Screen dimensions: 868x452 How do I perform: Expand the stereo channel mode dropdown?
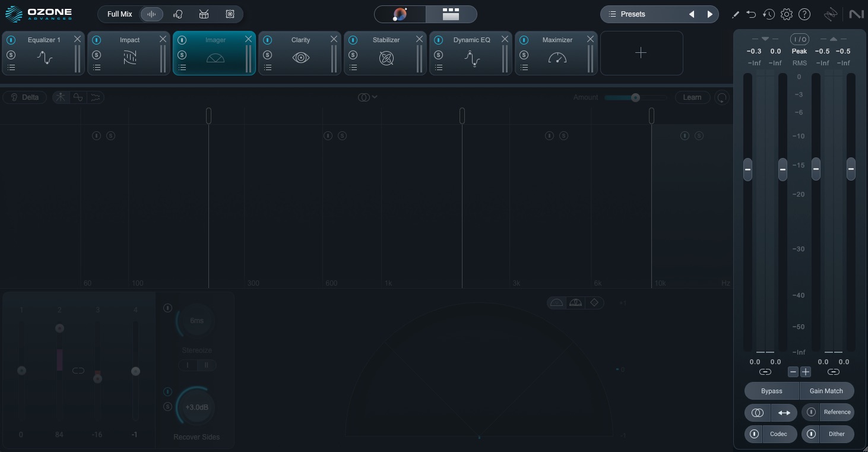point(368,97)
